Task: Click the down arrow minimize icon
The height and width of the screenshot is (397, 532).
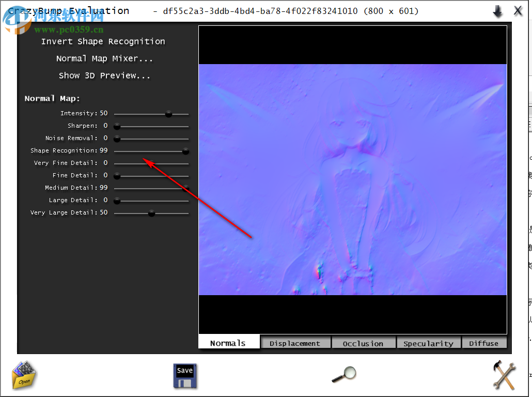Action: click(x=497, y=11)
